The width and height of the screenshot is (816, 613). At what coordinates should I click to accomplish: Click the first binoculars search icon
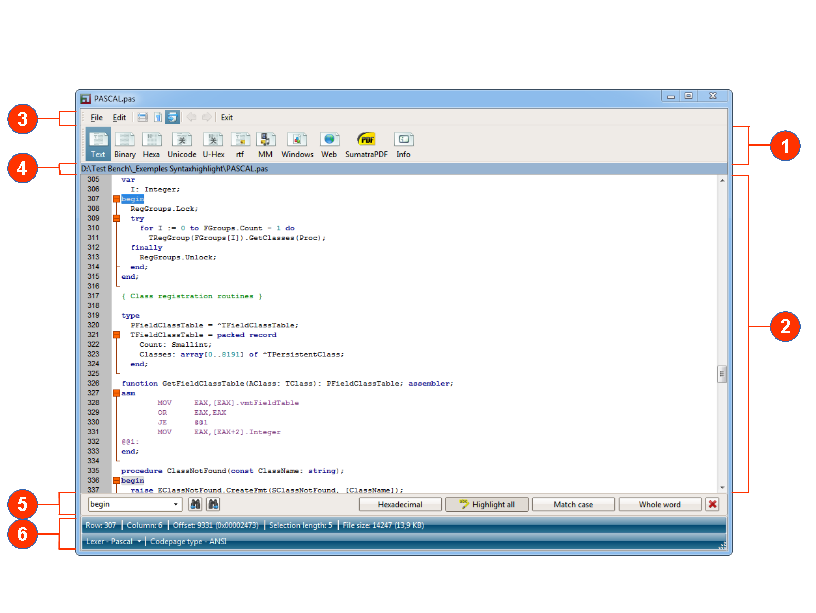(195, 504)
